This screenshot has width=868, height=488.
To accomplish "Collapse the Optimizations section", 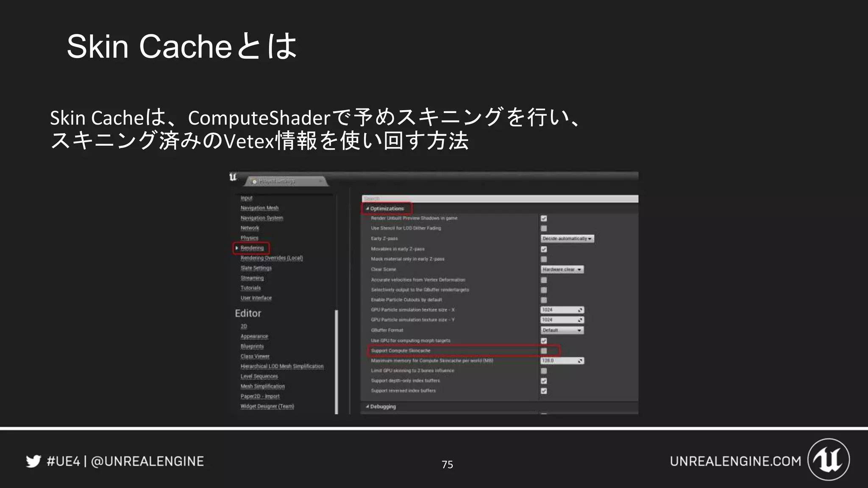I will pyautogui.click(x=367, y=209).
